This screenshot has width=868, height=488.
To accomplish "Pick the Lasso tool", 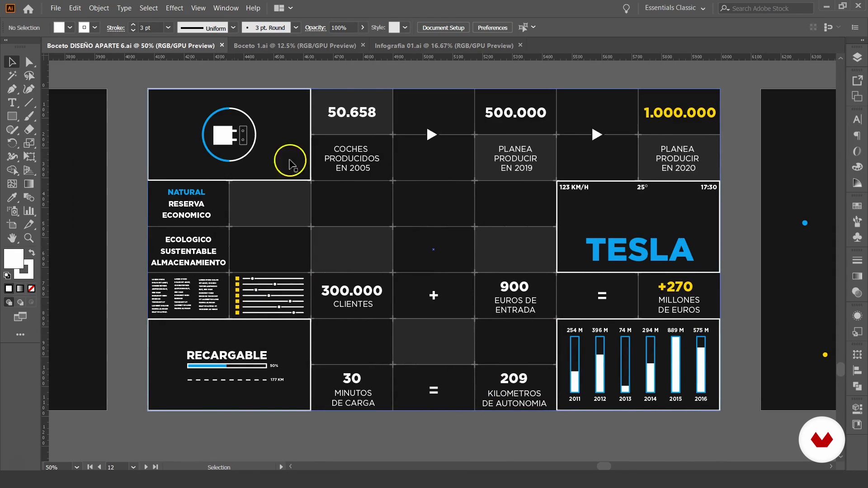I will pos(29,75).
